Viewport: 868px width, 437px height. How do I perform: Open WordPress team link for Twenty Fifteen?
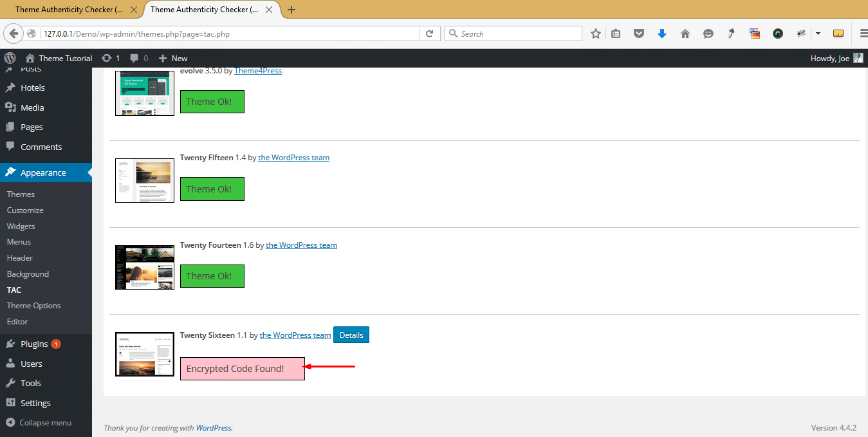294,158
